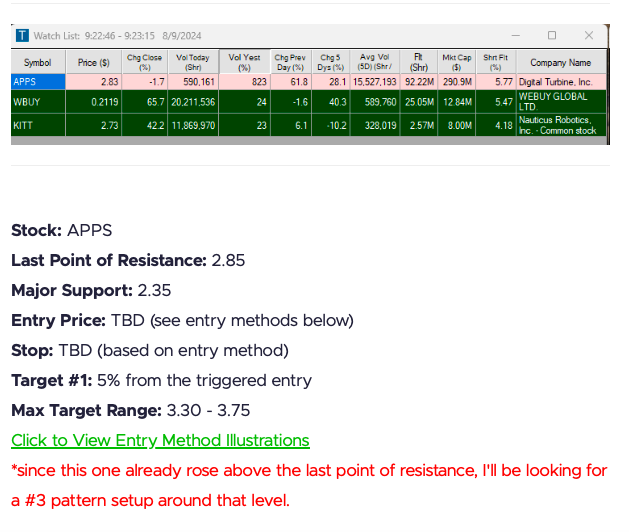Click company name WEBUY GLOBAL LTD.
629x532 pixels.
[561, 102]
